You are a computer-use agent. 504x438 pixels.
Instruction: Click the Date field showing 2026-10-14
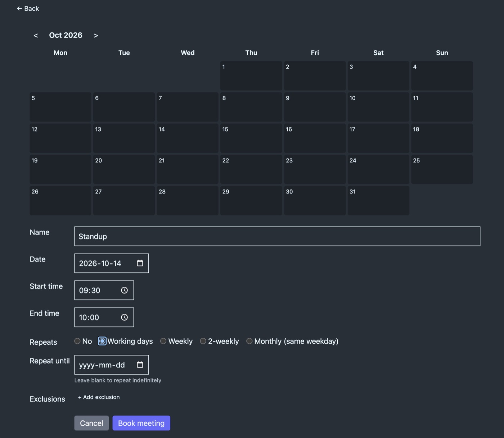pyautogui.click(x=112, y=263)
